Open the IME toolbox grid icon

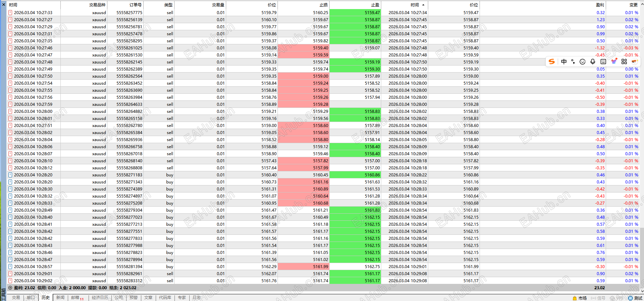pos(624,61)
